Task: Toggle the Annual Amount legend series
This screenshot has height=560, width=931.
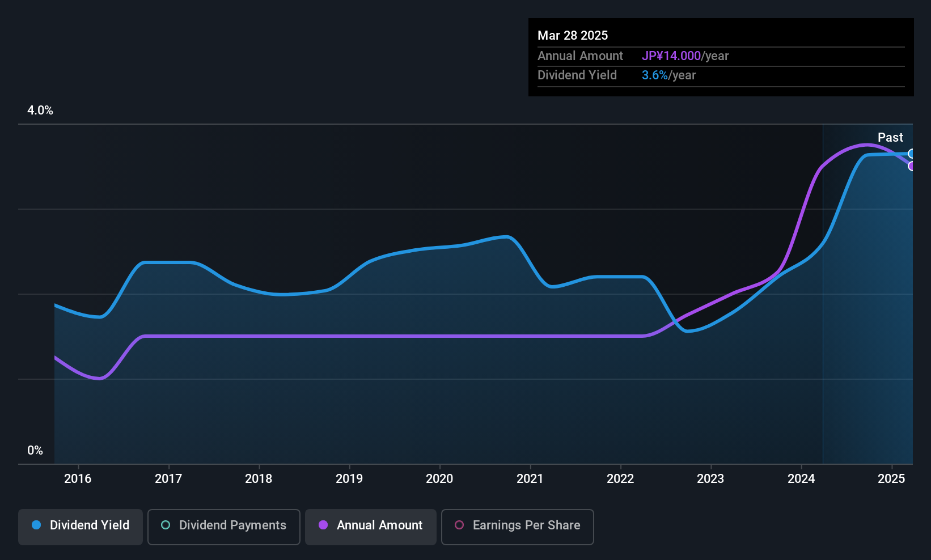Action: coord(371,526)
